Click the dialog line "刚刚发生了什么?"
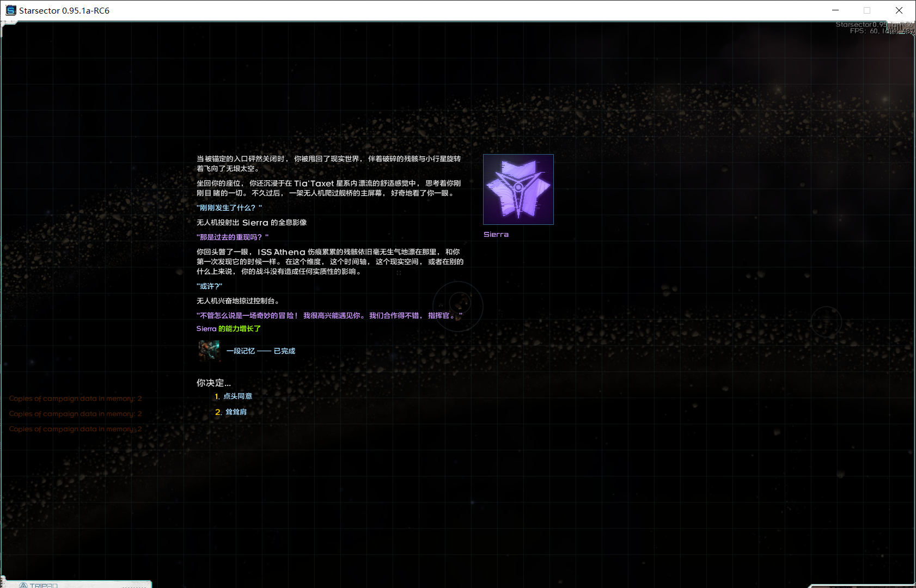Screen dimensions: 916x588 click(x=229, y=208)
